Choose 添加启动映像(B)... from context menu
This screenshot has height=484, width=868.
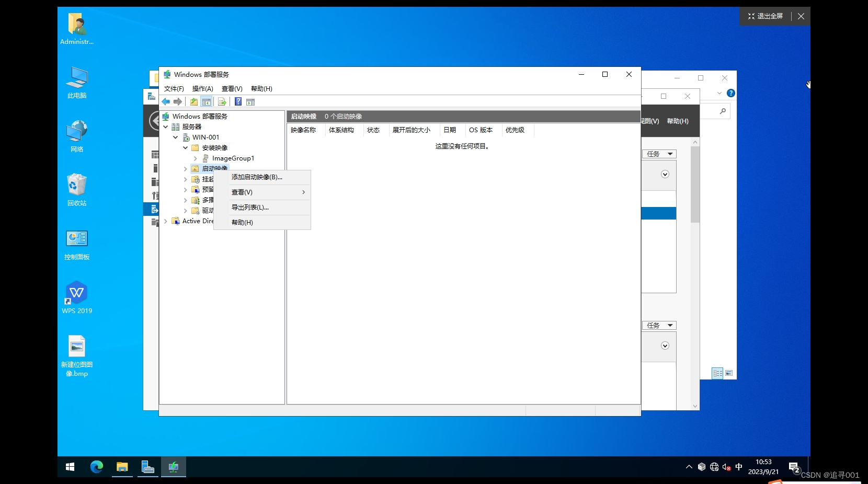coord(262,177)
